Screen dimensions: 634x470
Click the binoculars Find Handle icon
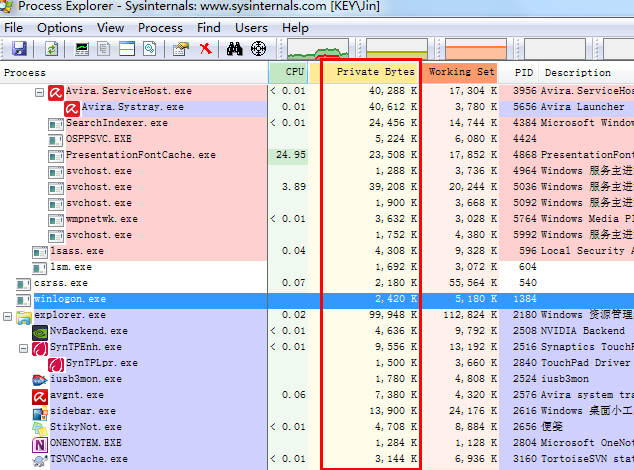point(235,49)
